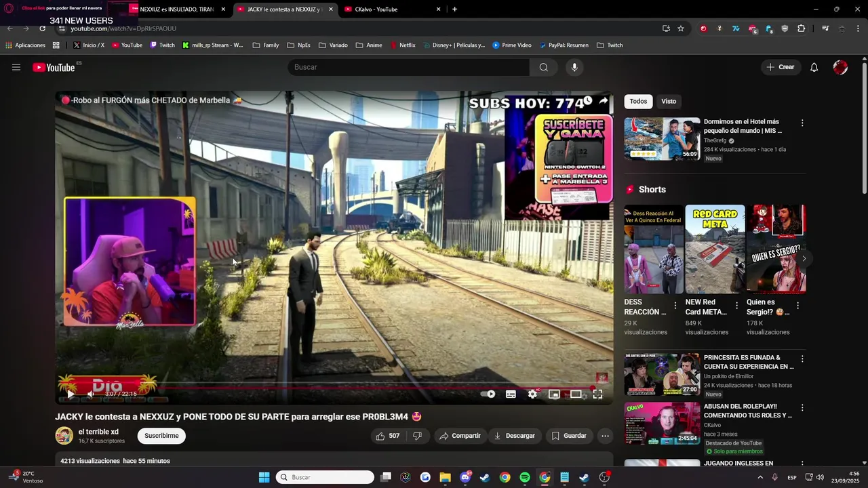This screenshot has height=488, width=868.
Task: Open el terrible xd channel name
Action: 98,432
